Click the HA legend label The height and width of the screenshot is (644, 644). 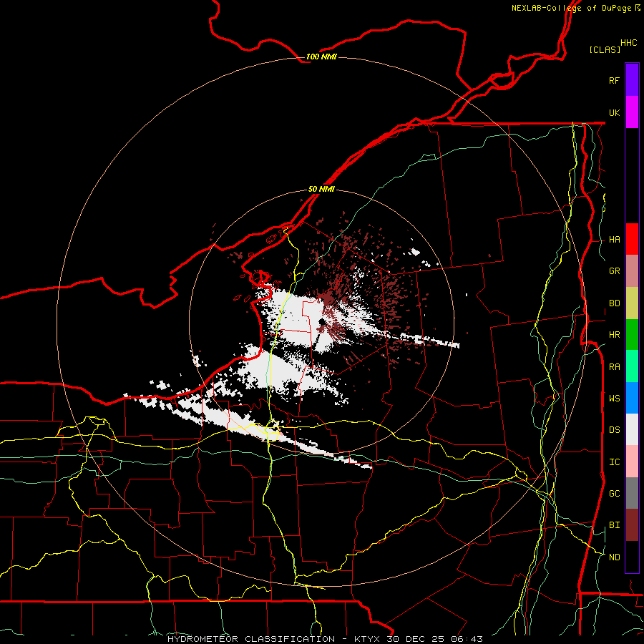coord(614,240)
